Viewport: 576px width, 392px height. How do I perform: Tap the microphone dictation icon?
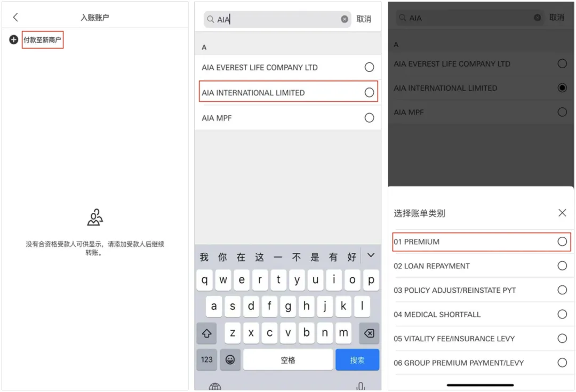click(361, 386)
